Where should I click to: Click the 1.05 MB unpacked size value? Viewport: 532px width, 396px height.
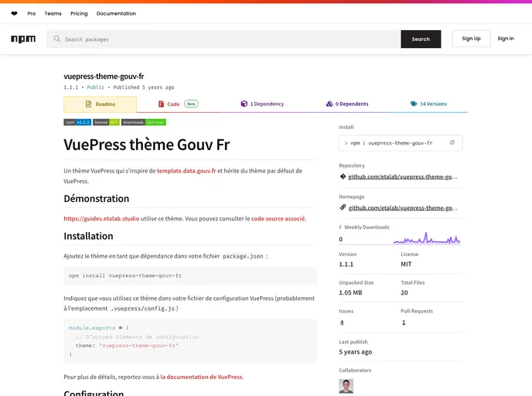pyautogui.click(x=350, y=292)
